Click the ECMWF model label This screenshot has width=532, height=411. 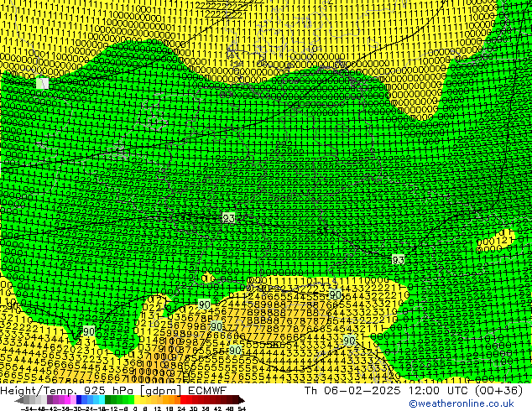tap(207, 390)
